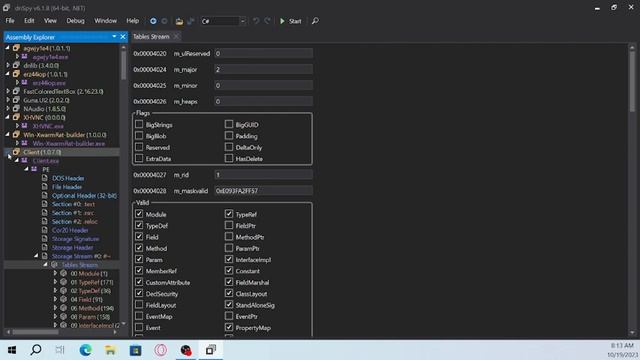This screenshot has height=360, width=640.
Task: Click the undo toolbar icon
Action: click(x=256, y=21)
